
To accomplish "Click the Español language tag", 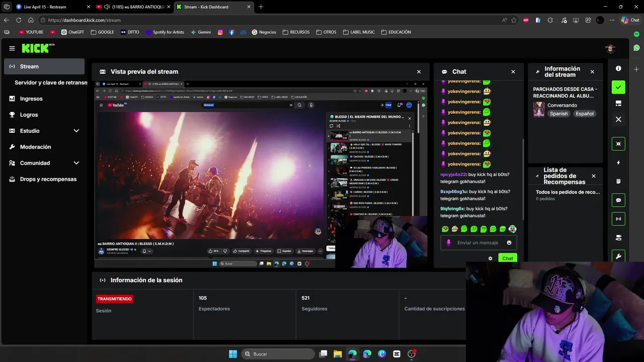I will pyautogui.click(x=585, y=114).
